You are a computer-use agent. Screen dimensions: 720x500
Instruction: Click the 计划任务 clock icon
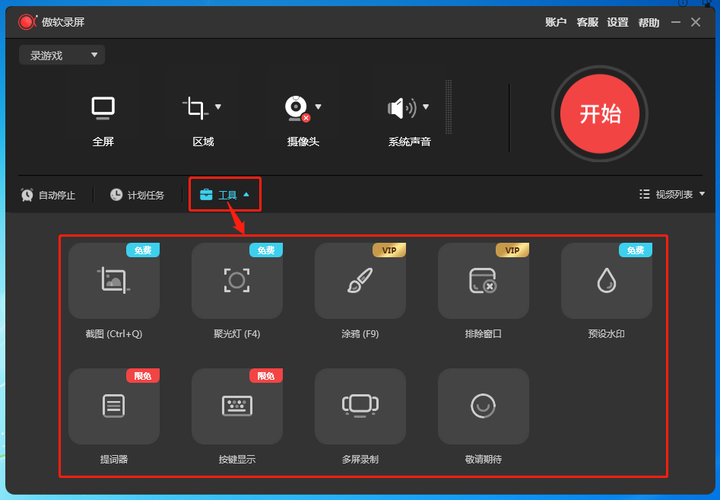click(116, 195)
